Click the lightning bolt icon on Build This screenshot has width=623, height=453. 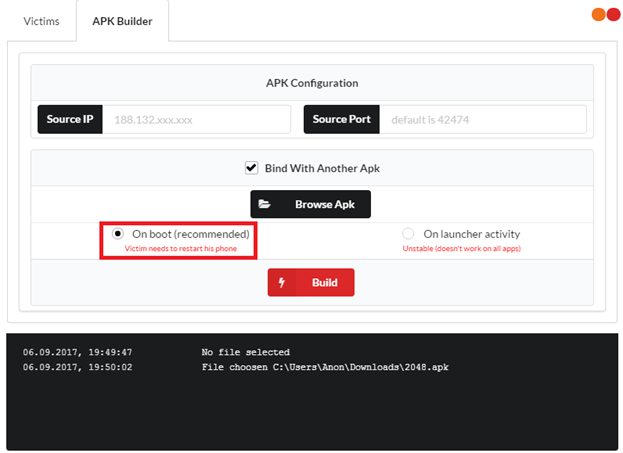pyautogui.click(x=282, y=283)
